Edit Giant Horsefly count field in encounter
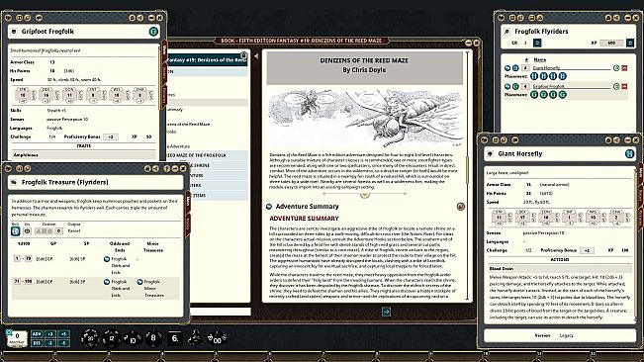644x362 pixels. point(525,68)
